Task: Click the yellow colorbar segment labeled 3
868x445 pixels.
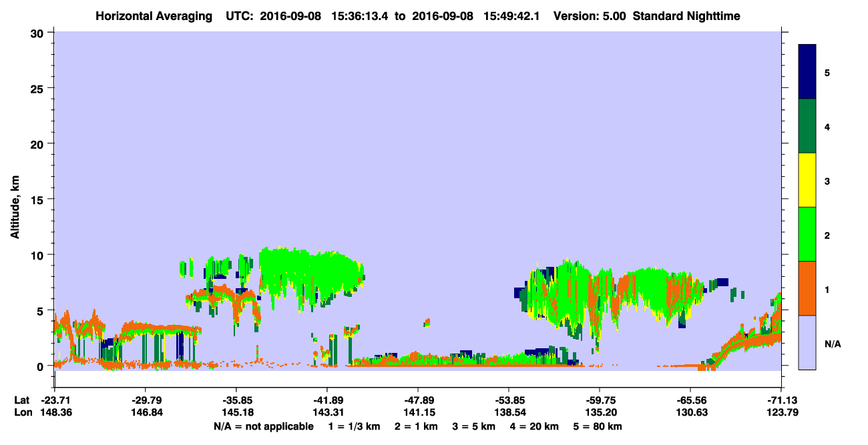Action: click(807, 180)
